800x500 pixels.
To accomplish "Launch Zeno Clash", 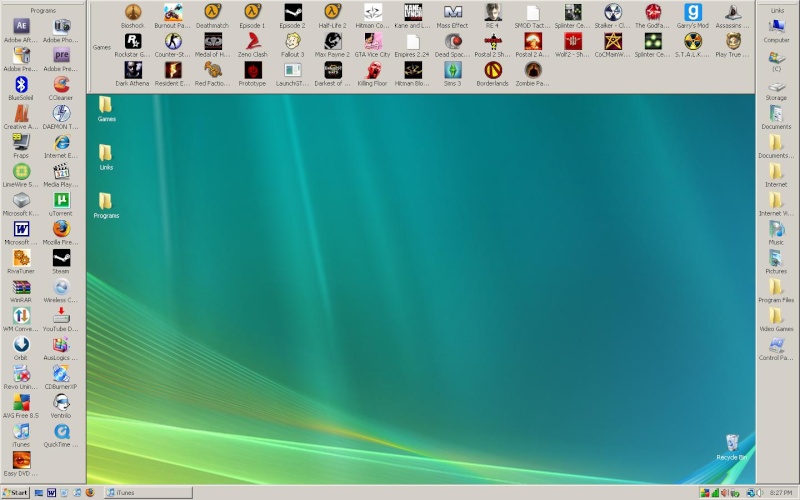I will (253, 44).
